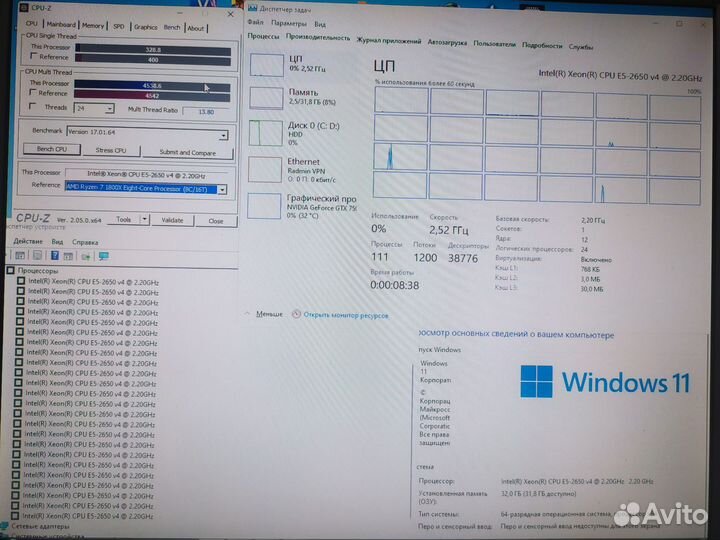
Task: Click the CPU-Z title bar icon
Action: coord(23,7)
